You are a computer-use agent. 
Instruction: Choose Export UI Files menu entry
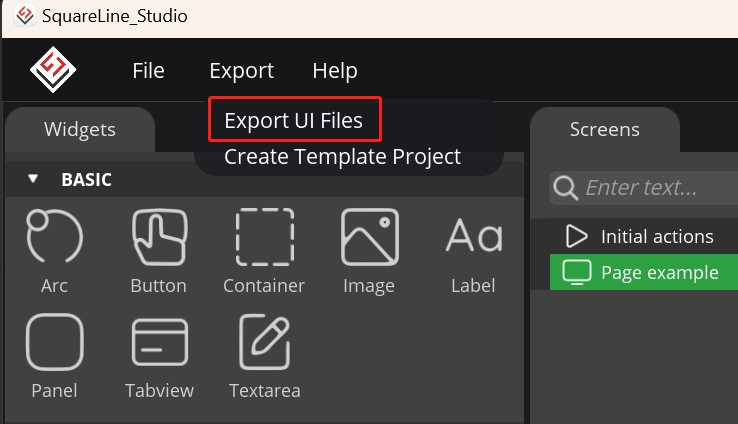pos(294,120)
